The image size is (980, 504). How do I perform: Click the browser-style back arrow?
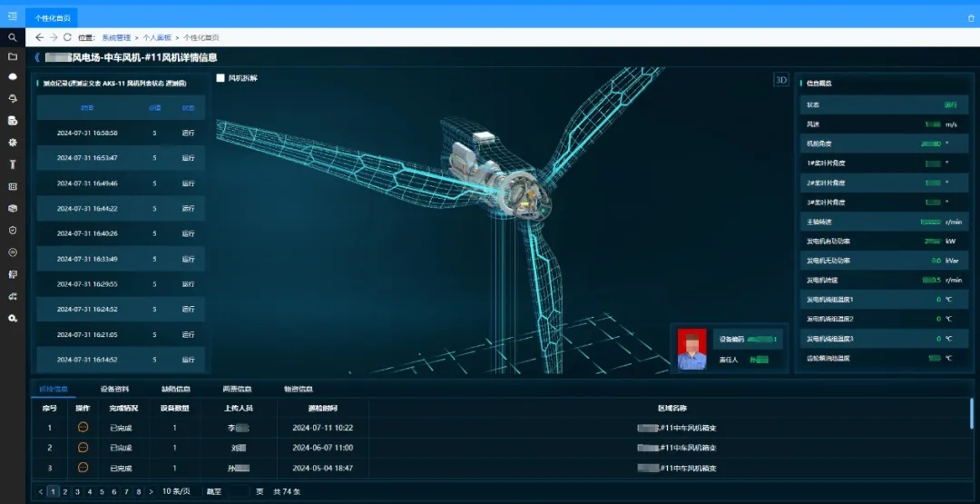39,37
